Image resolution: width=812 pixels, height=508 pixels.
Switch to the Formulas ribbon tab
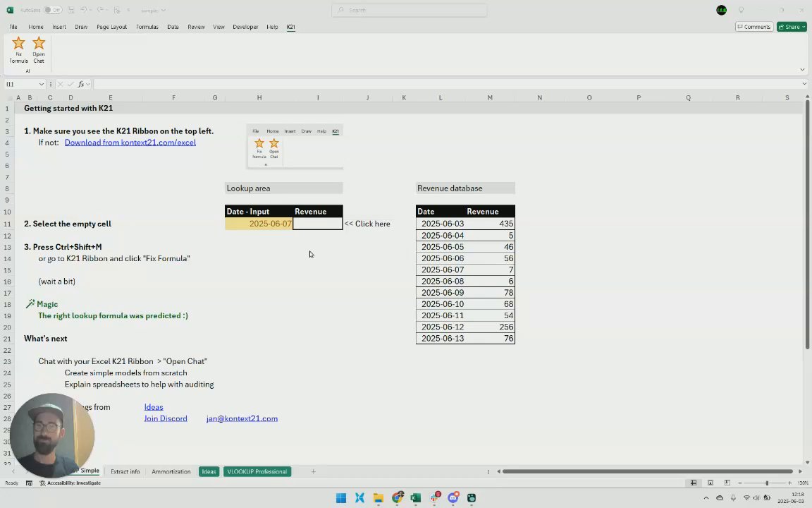click(147, 27)
